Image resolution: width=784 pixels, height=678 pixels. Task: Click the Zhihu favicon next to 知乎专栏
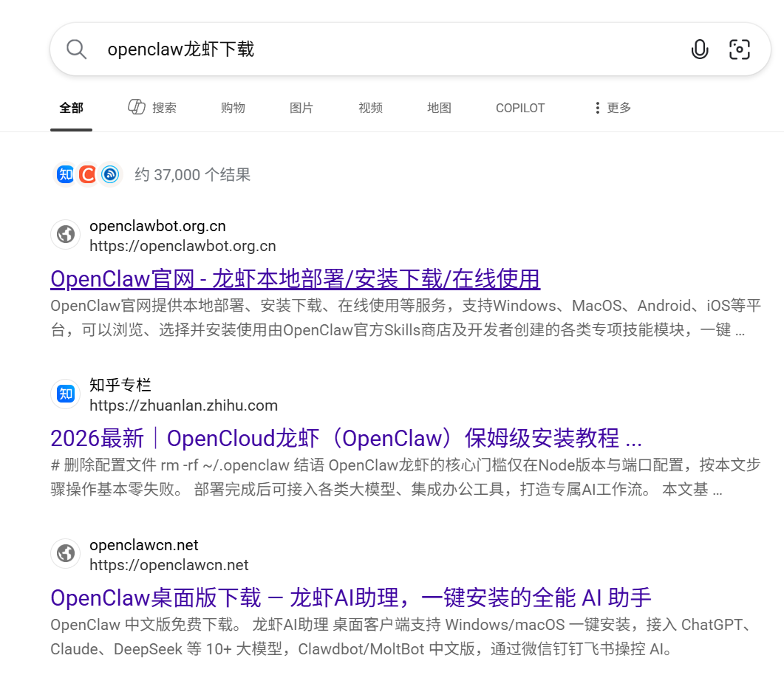tap(65, 394)
